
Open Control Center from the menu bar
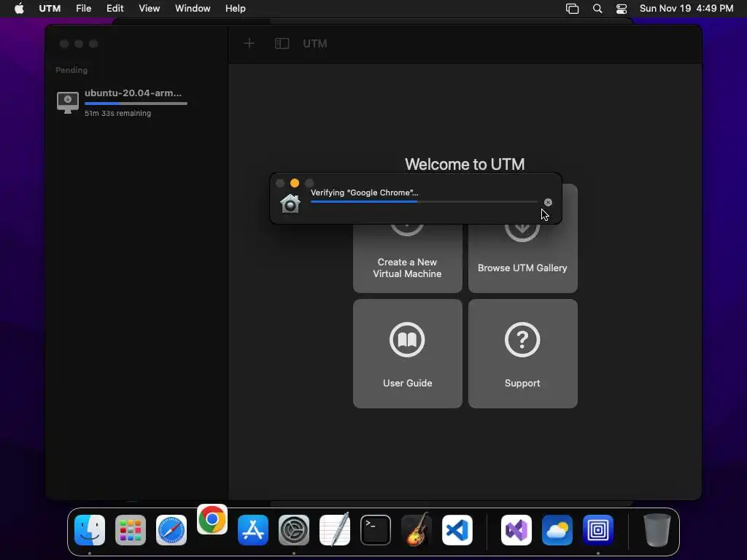point(622,9)
